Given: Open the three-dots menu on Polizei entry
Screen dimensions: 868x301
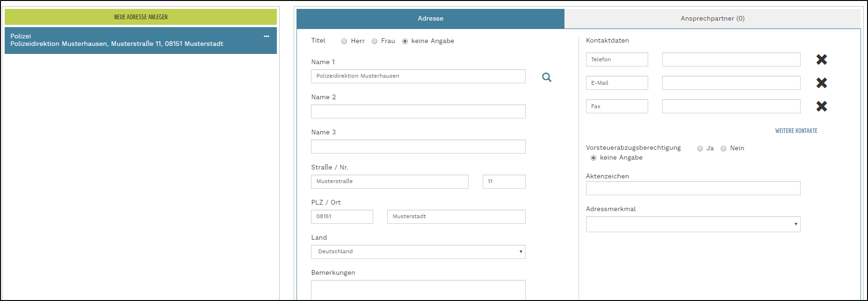Looking at the screenshot, I should point(267,37).
